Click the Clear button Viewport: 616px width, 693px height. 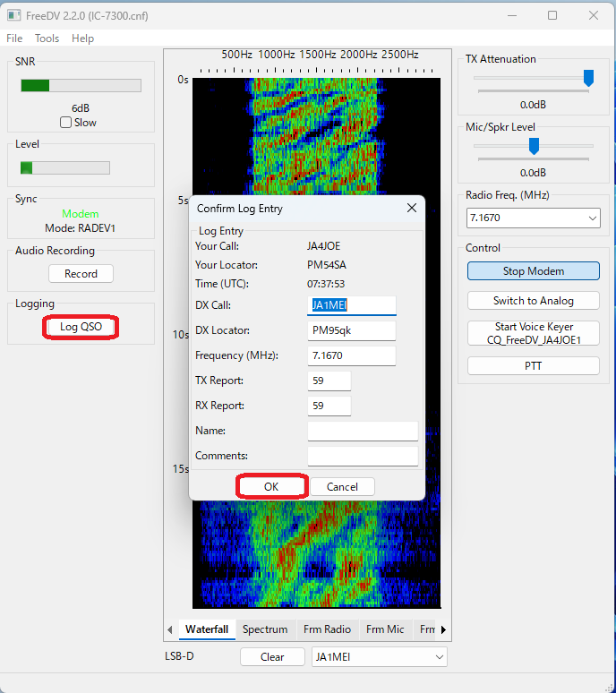point(272,657)
